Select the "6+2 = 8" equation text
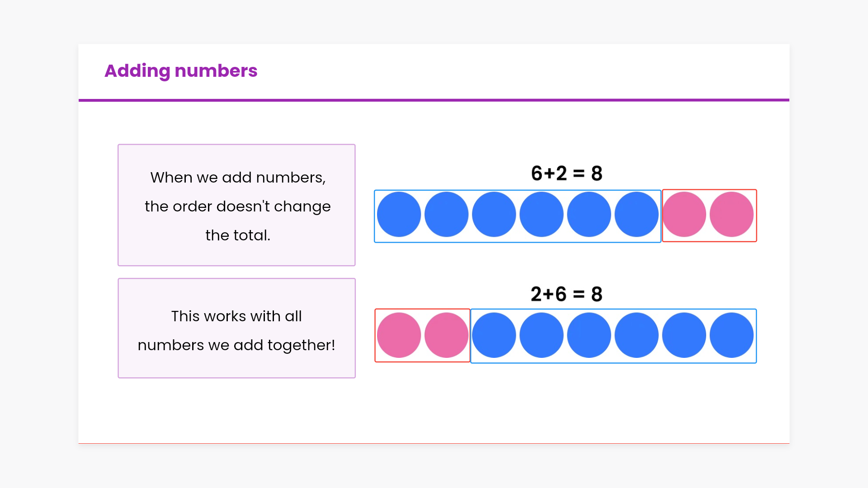 coord(566,174)
